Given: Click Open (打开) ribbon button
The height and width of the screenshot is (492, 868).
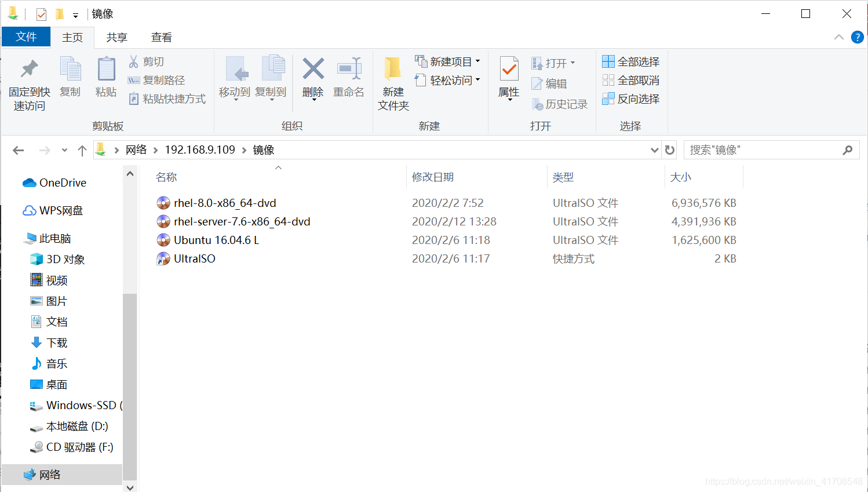Looking at the screenshot, I should click(x=553, y=63).
